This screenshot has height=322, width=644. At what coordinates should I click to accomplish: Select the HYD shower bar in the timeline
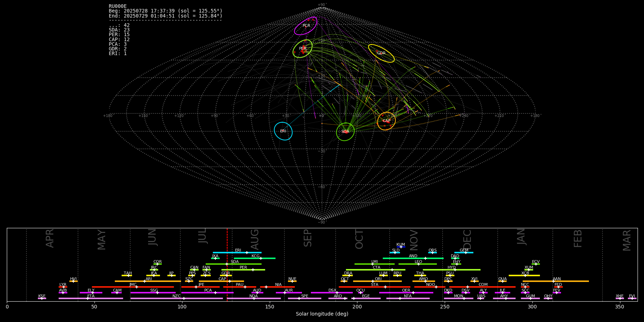click(452, 270)
